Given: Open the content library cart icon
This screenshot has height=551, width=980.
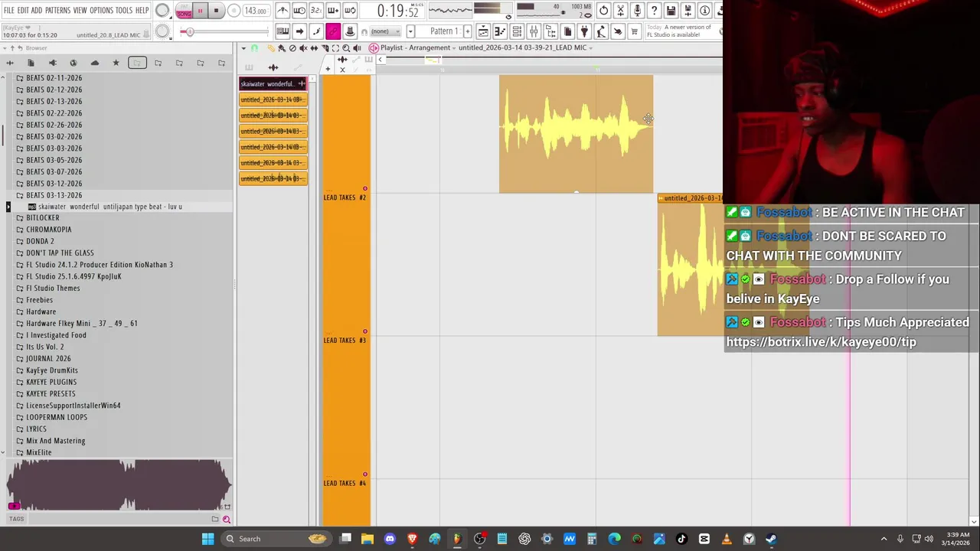Looking at the screenshot, I should (x=635, y=31).
